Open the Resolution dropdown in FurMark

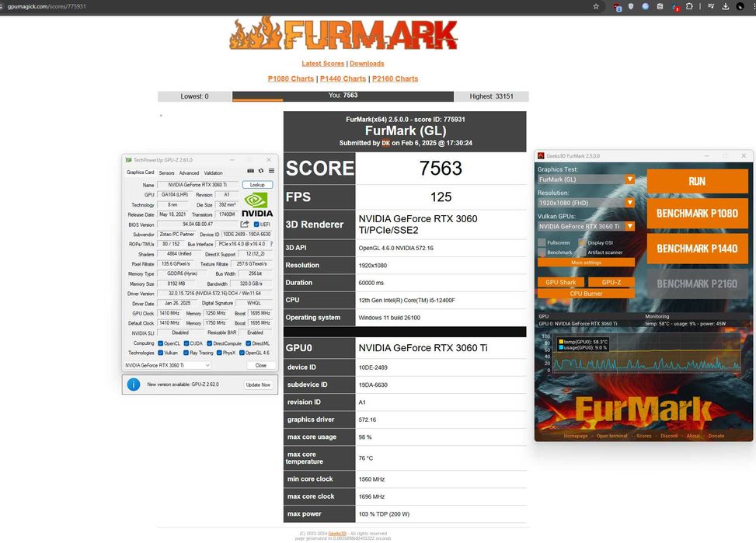[x=586, y=203]
